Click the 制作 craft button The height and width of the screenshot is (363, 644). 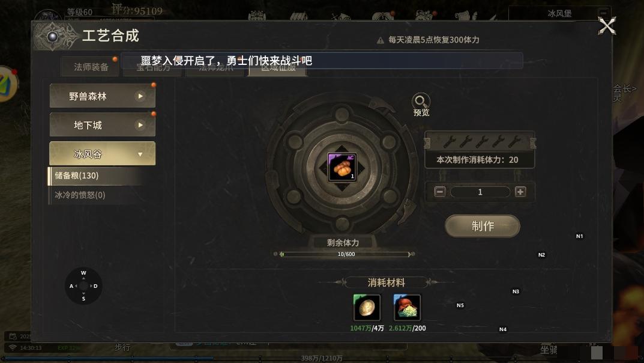click(x=483, y=226)
